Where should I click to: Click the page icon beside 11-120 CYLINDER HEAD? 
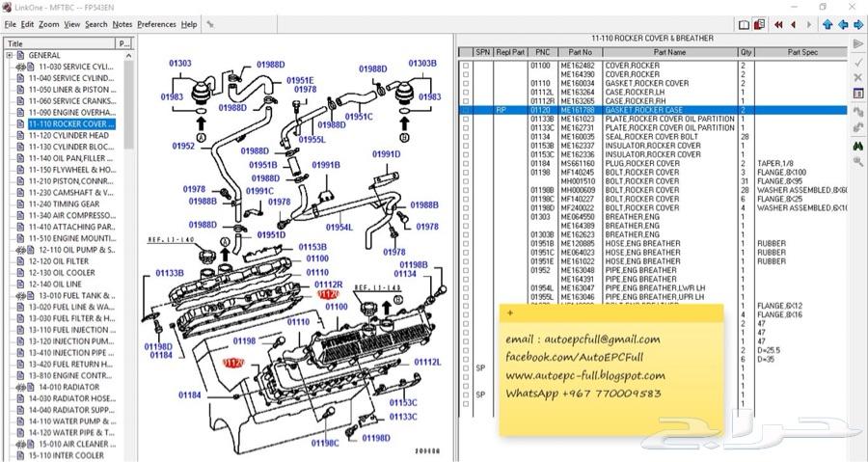[20, 136]
